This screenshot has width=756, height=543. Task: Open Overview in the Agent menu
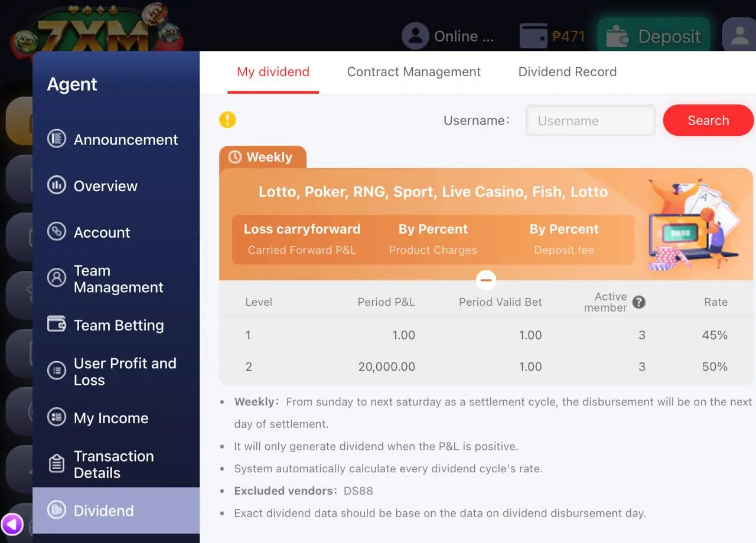point(116,186)
